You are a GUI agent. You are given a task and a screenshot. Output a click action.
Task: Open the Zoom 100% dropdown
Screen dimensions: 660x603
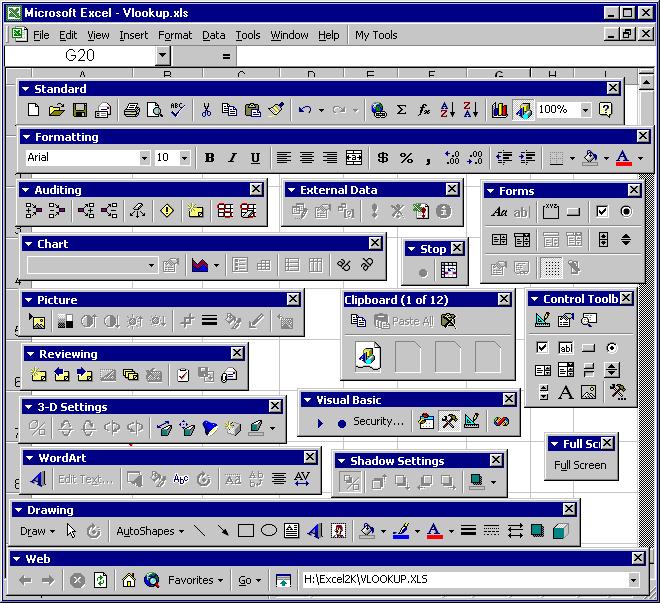[x=585, y=110]
